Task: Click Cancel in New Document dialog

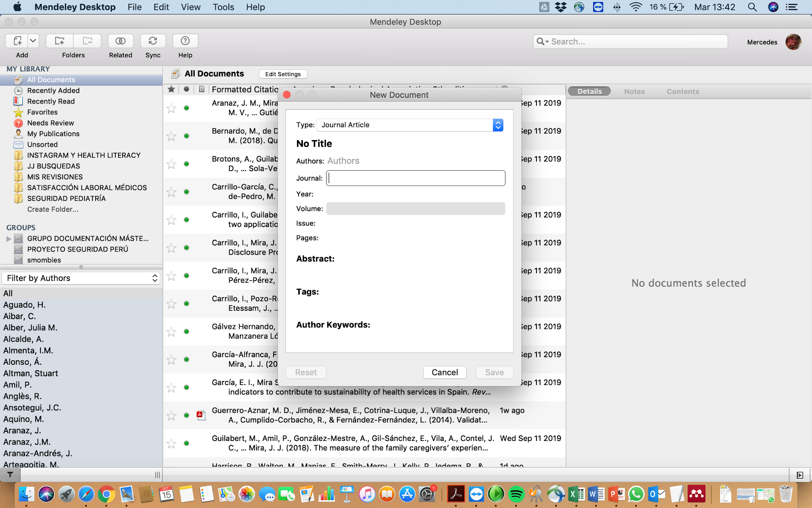Action: click(x=444, y=372)
